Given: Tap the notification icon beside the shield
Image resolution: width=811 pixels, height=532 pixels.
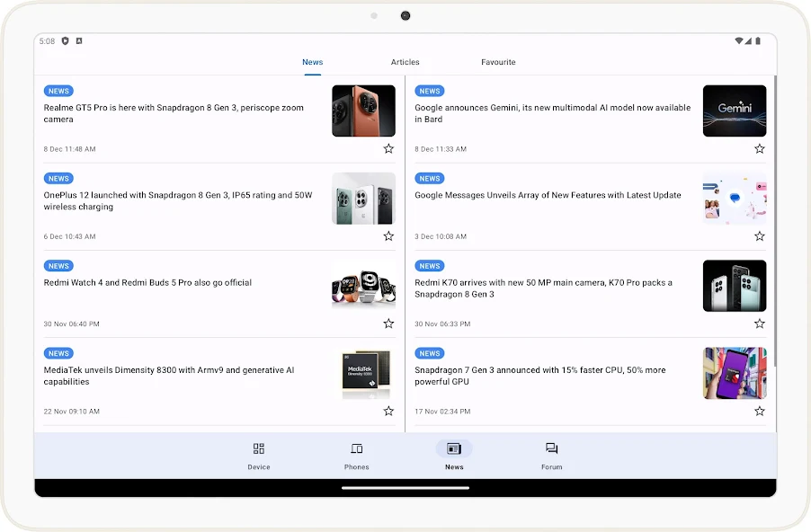Looking at the screenshot, I should click(79, 40).
